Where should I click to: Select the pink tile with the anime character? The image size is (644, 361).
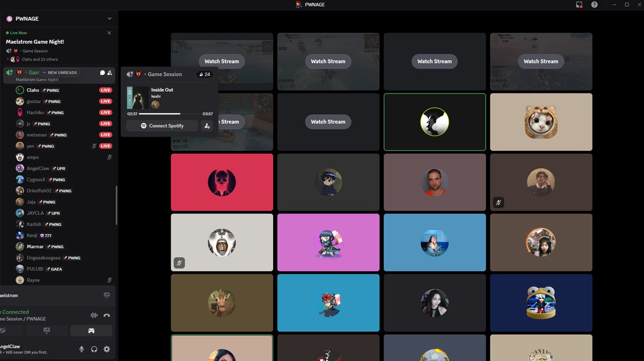328,242
